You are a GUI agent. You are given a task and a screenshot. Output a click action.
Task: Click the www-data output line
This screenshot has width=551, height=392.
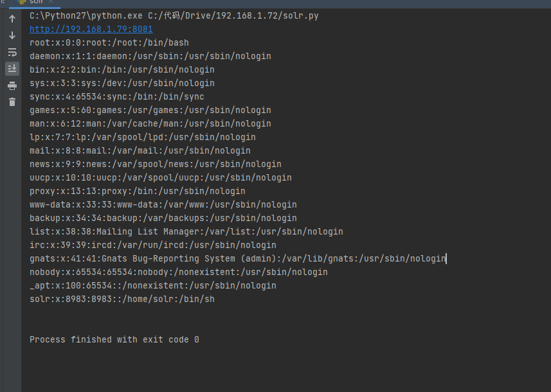pyautogui.click(x=163, y=204)
